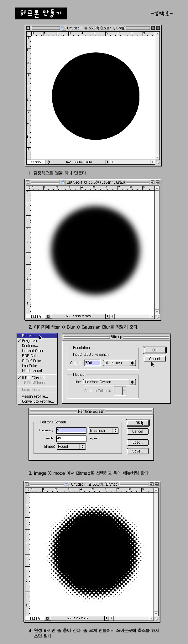The width and height of the screenshot is (188, 644).
Task: Select the checked Grayscale mode item
Action: (30, 341)
